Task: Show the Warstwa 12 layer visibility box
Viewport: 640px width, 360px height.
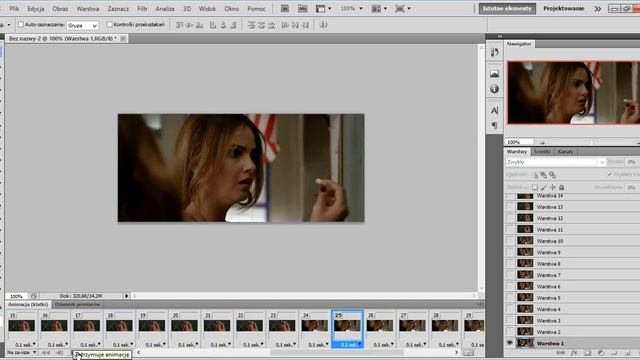Action: point(510,218)
